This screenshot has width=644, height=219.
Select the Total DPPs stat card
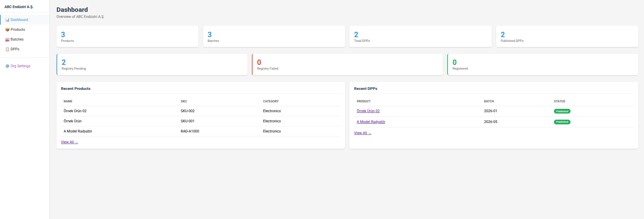click(421, 36)
